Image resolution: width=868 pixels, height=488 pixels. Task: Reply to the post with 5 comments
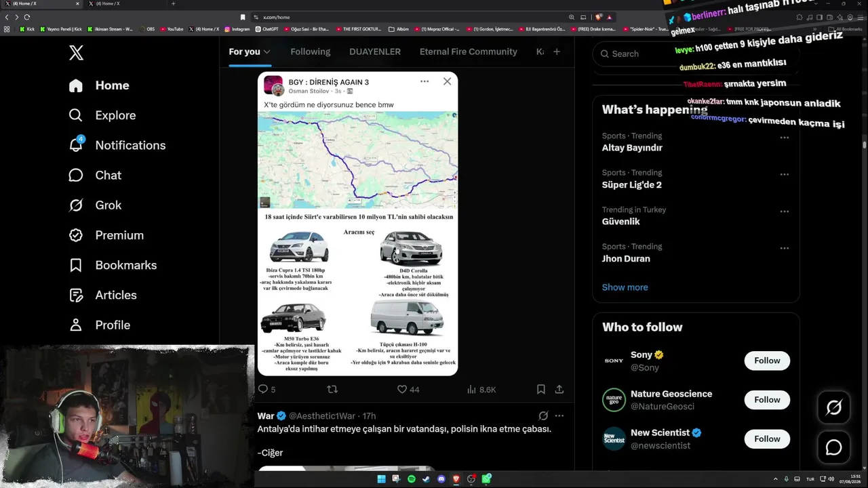tap(267, 389)
